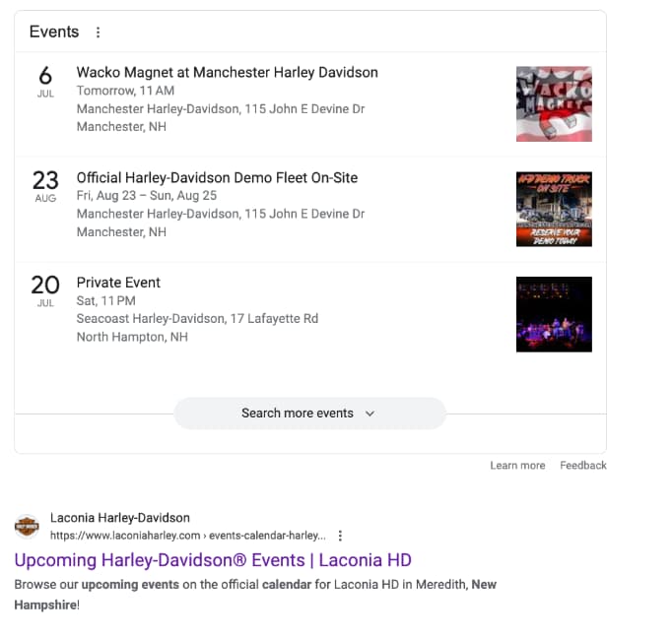
Task: Open the Events panel three-dot menu
Action: coord(99,32)
